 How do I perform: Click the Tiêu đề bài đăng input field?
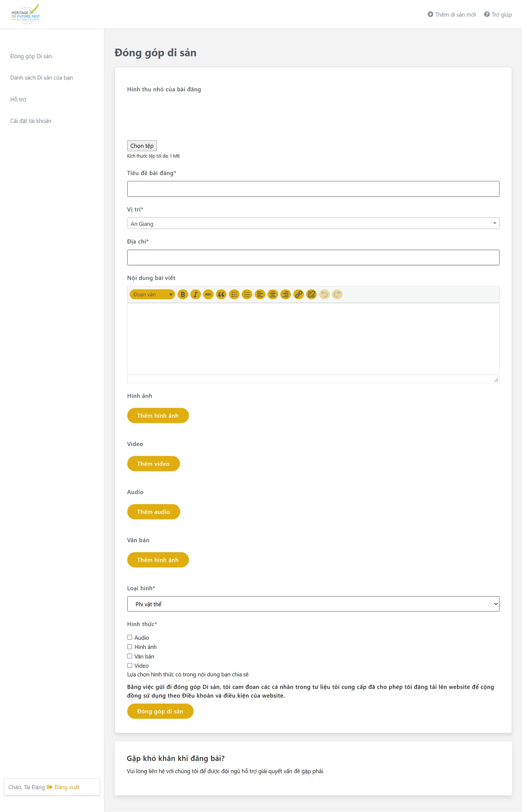pyautogui.click(x=313, y=189)
